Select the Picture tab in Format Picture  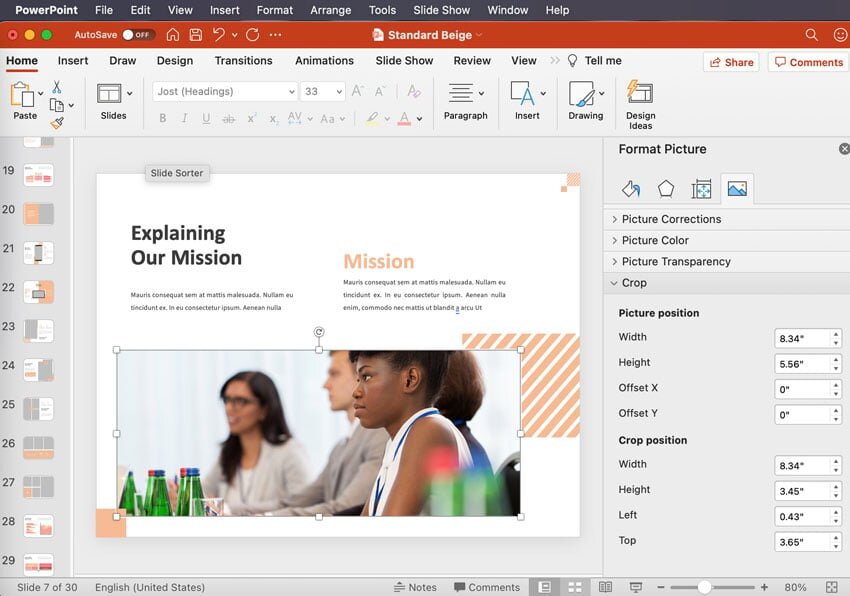click(737, 189)
